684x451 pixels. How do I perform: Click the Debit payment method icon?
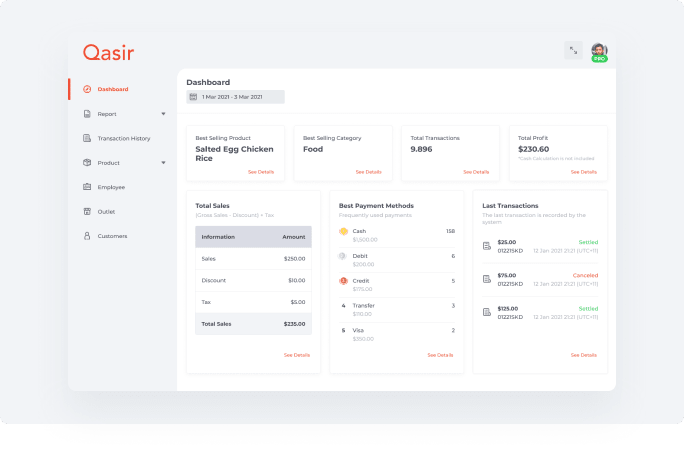[x=343, y=256]
